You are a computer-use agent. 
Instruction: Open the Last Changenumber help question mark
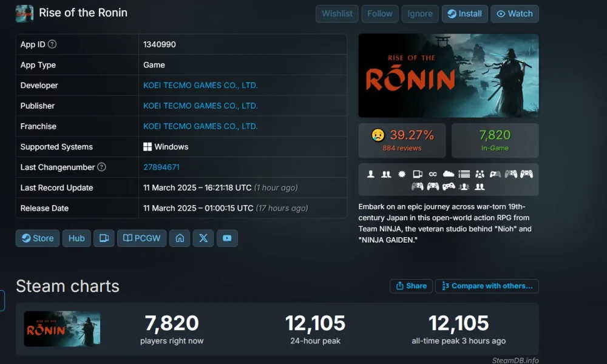pos(101,167)
